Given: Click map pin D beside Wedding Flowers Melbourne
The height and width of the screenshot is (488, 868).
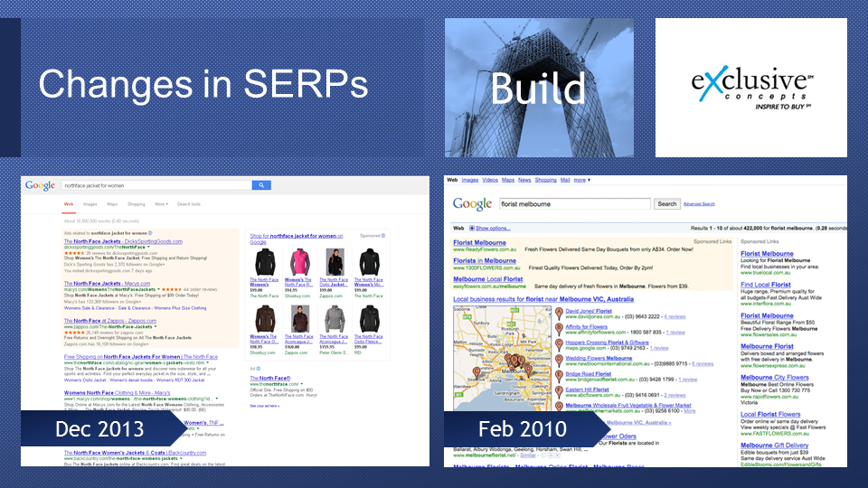Looking at the screenshot, I should point(559,361).
